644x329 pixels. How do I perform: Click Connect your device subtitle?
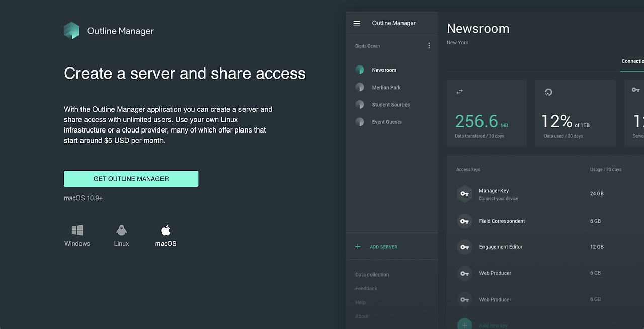[x=499, y=199]
